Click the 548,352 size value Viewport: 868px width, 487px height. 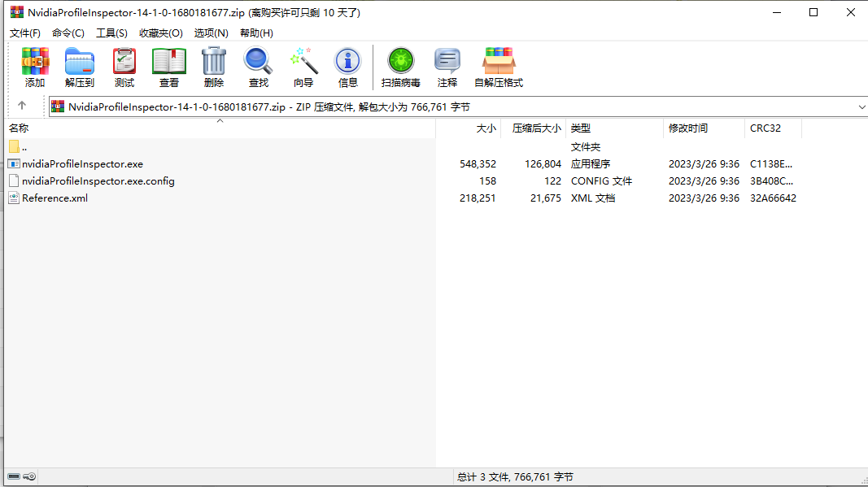coord(478,163)
